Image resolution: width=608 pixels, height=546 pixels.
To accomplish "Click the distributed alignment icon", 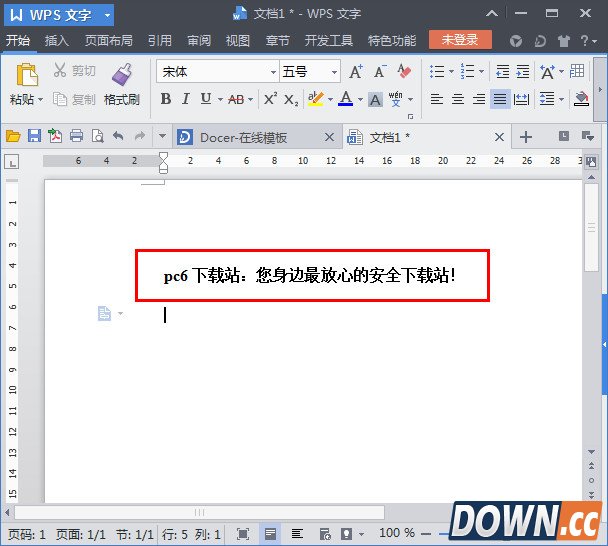I will click(x=521, y=100).
